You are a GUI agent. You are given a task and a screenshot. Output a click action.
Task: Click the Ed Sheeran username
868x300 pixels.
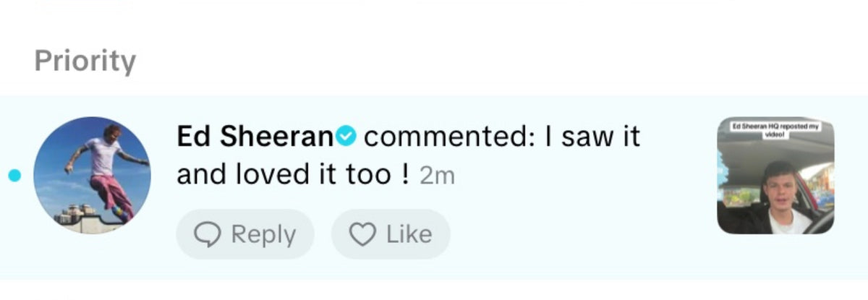(x=255, y=136)
